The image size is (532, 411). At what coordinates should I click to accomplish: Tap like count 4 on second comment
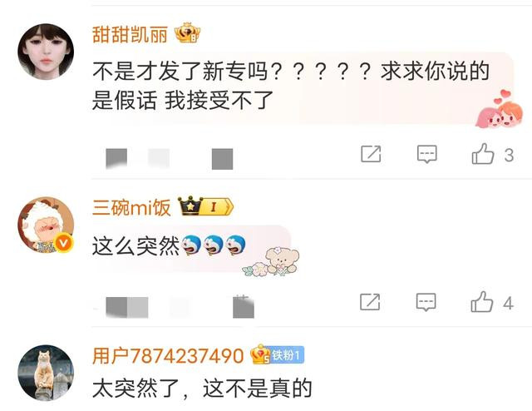point(508,304)
